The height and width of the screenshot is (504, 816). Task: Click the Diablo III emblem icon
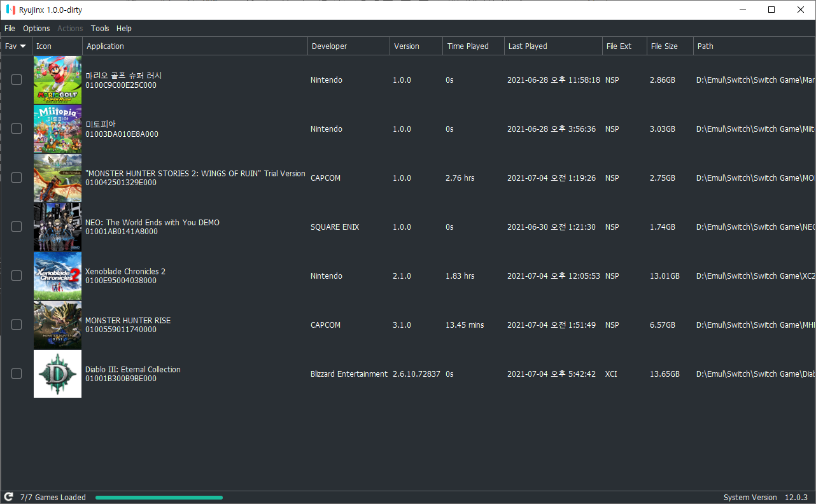(x=57, y=374)
